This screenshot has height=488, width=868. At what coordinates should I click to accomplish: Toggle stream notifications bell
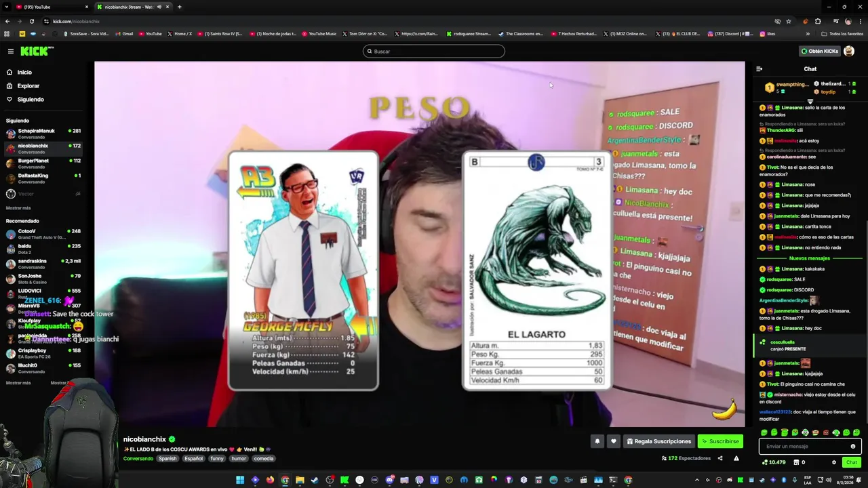(x=597, y=441)
